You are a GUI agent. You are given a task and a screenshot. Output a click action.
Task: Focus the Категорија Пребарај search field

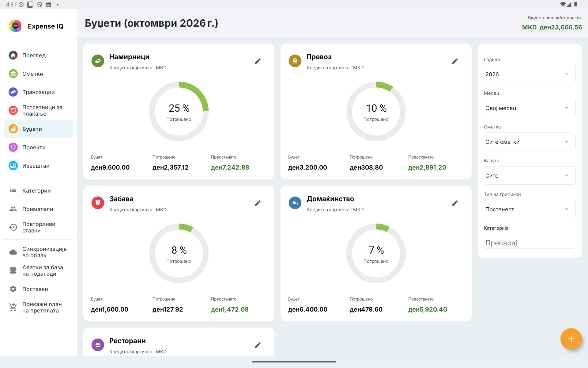coord(530,243)
